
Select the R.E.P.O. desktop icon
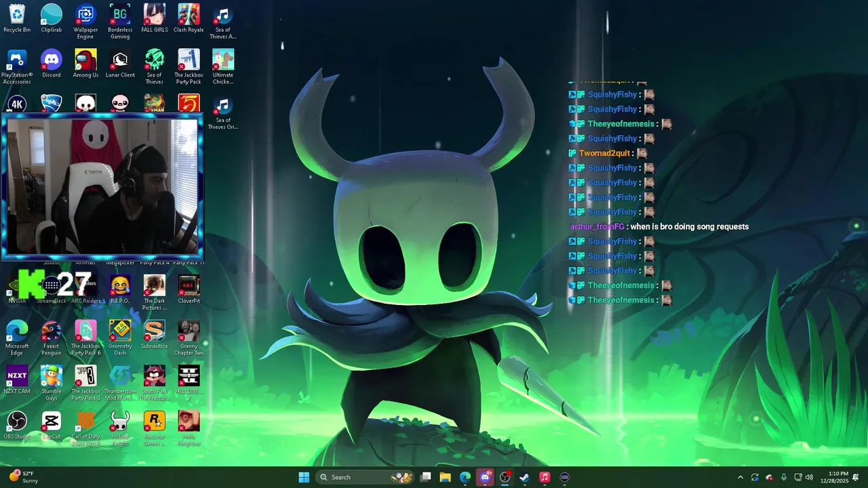[120, 289]
